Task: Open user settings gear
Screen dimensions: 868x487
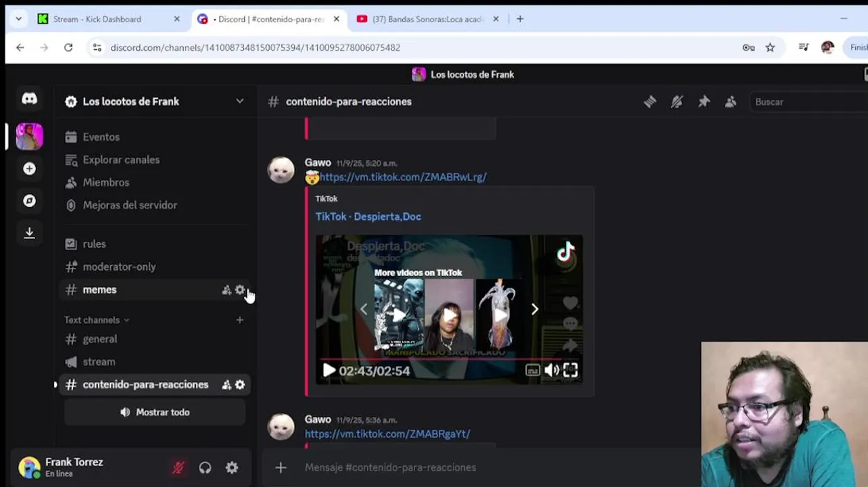Action: coord(232,467)
